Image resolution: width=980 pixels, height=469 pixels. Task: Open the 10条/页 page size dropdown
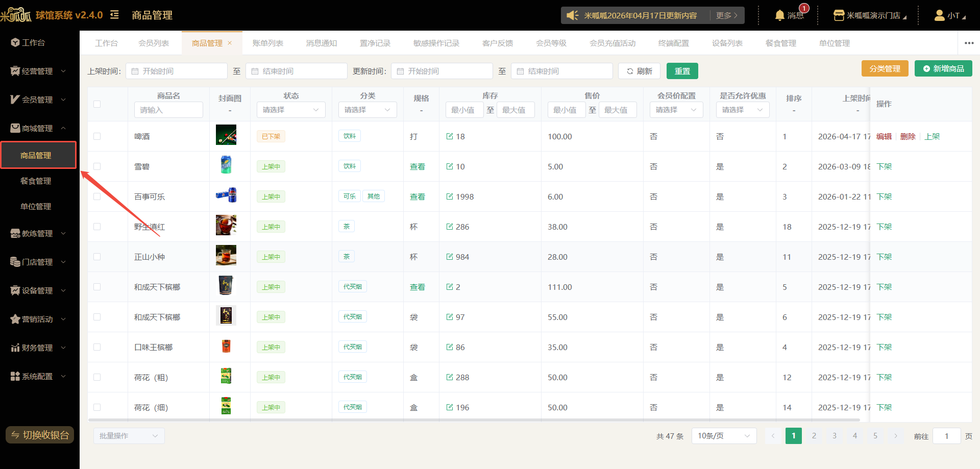tap(724, 436)
